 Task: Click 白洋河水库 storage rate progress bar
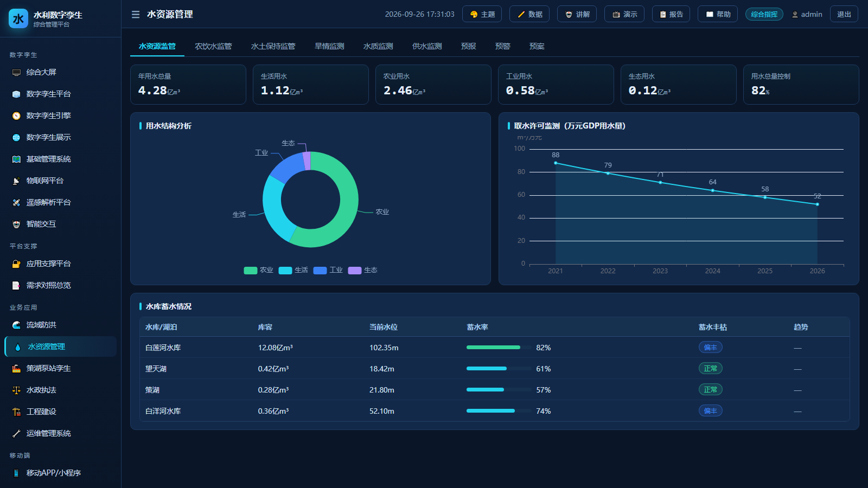[x=499, y=411]
